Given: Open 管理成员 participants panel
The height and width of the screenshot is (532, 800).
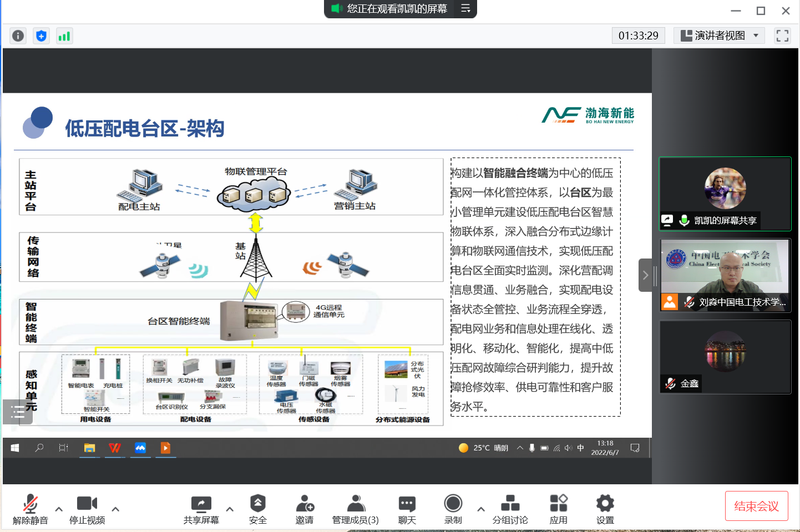Looking at the screenshot, I should (355, 509).
